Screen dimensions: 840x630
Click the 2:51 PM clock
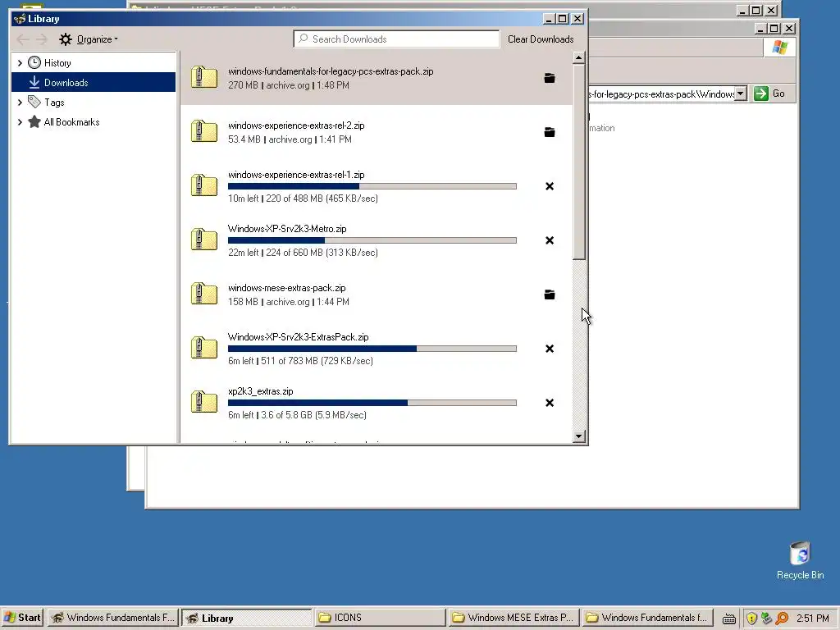[813, 619]
